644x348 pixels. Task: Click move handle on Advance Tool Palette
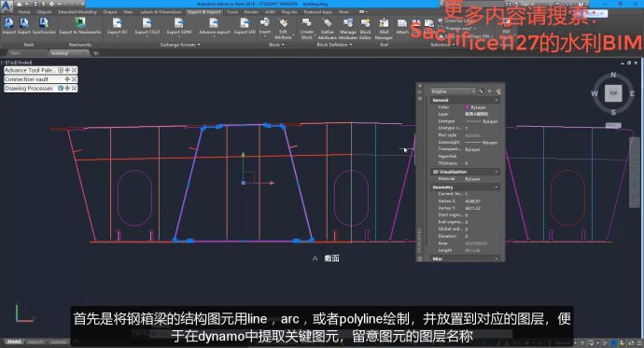(x=67, y=70)
